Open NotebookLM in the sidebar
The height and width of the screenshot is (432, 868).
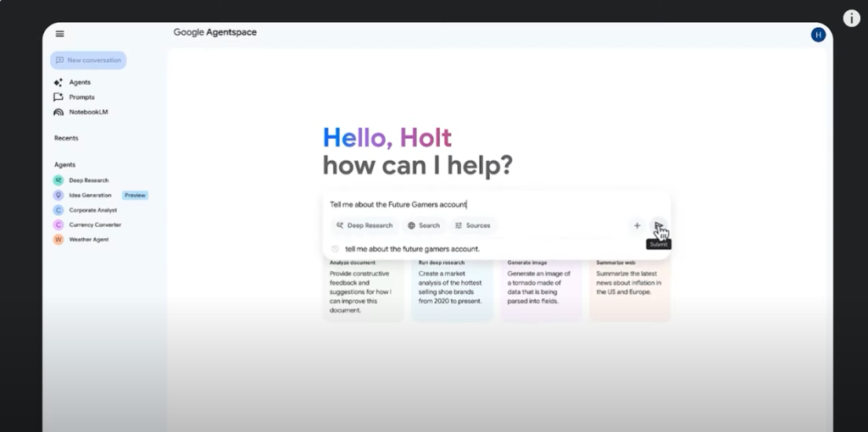(x=88, y=113)
